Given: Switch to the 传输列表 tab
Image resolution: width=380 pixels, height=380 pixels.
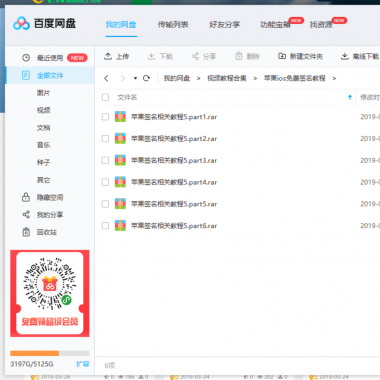Looking at the screenshot, I should pyautogui.click(x=173, y=24).
